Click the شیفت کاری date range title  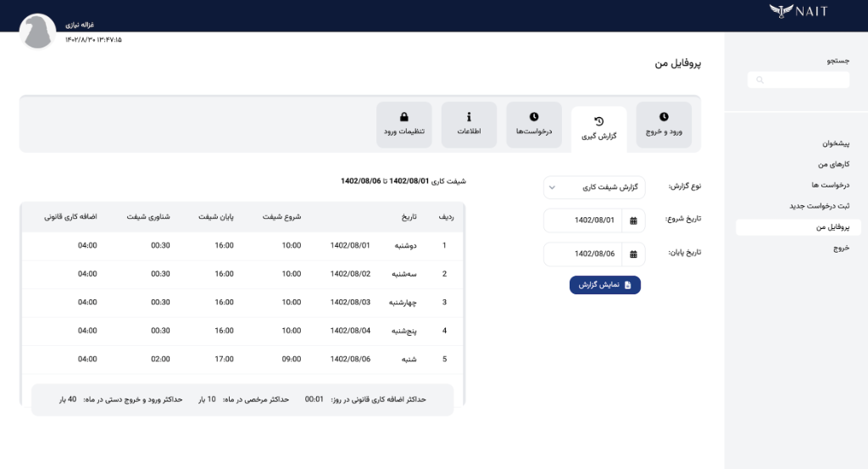point(403,181)
